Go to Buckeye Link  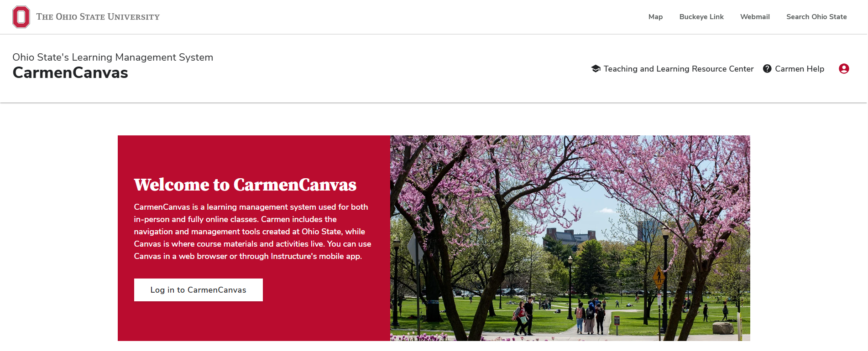(701, 17)
